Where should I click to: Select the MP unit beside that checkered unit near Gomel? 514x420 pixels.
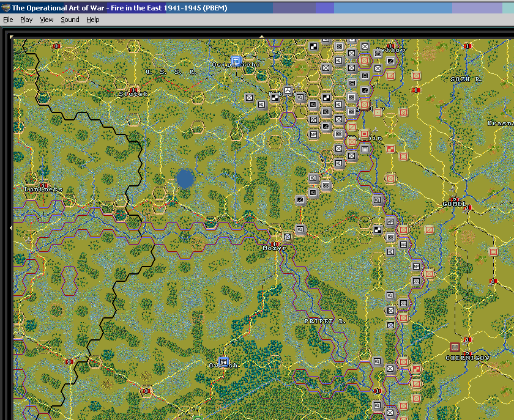pos(390,222)
